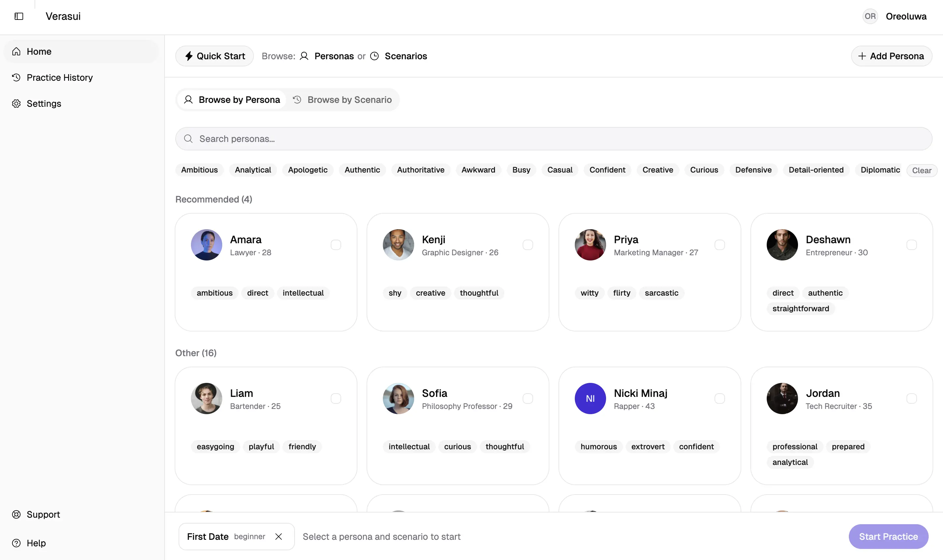Switch to Browse by Persona tab
Screen dimensions: 943x560
[x=232, y=100]
